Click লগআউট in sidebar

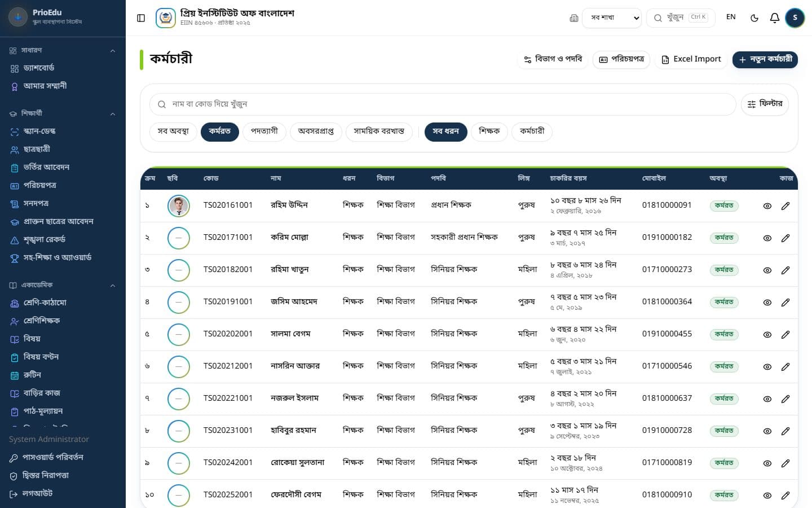coord(63,494)
